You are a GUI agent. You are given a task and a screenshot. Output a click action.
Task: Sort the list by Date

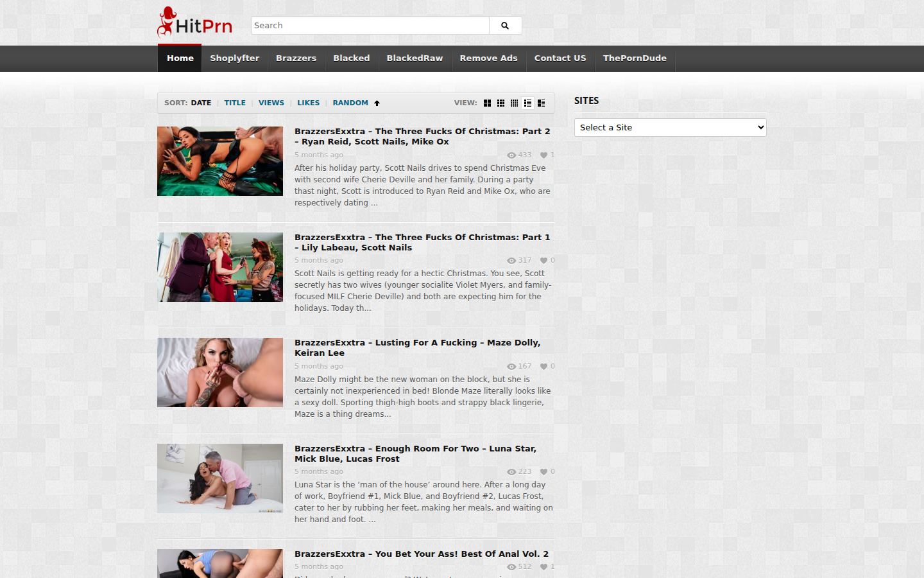(201, 103)
